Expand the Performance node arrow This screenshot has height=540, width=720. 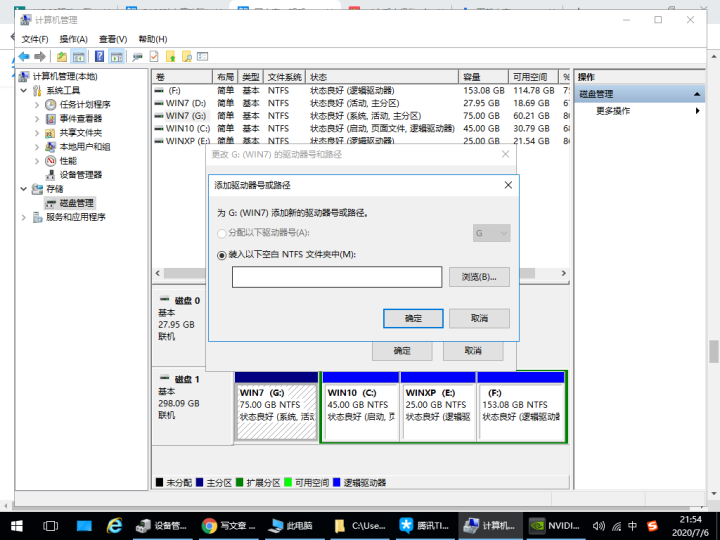(37, 161)
